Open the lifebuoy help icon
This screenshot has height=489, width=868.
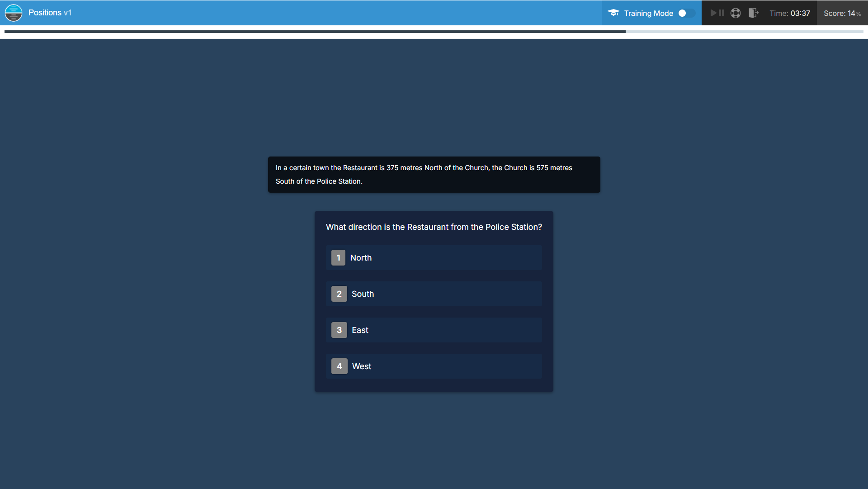pos(736,13)
